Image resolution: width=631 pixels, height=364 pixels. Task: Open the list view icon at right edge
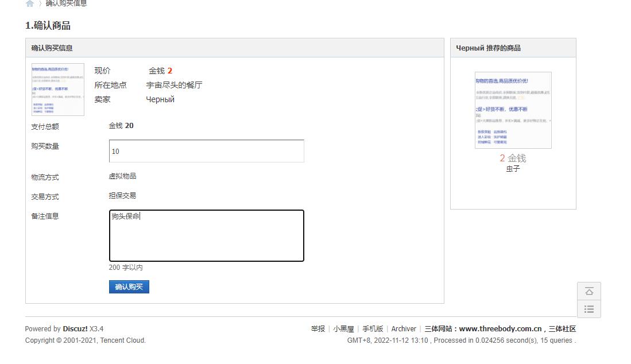click(589, 309)
